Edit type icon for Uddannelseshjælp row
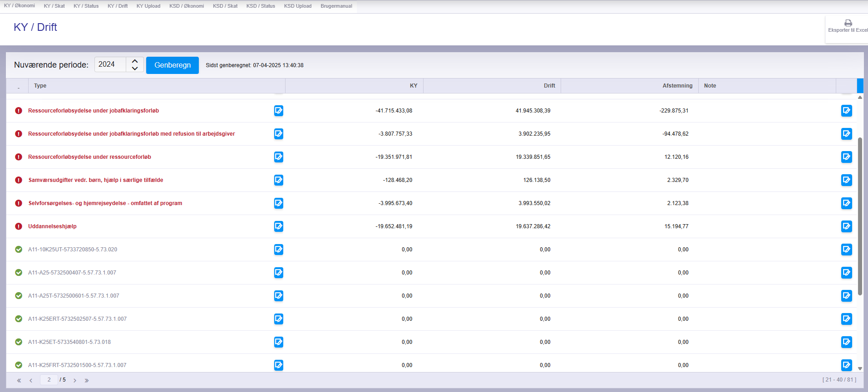Screen dimensions: 868x392 pos(279,226)
